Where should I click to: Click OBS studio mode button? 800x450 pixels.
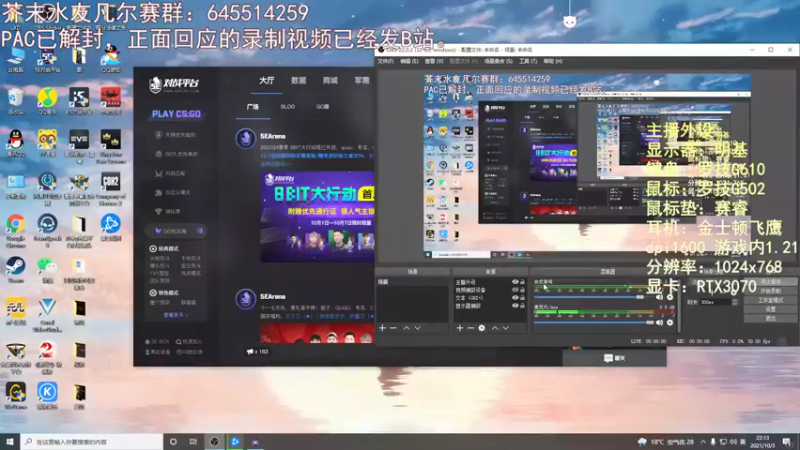[x=770, y=300]
